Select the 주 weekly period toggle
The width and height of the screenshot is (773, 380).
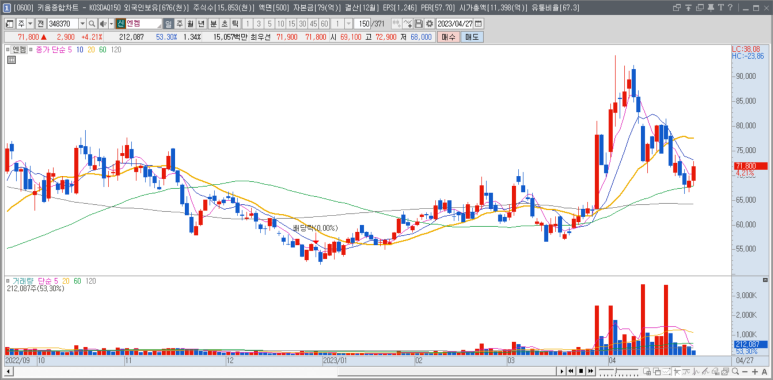pos(180,24)
